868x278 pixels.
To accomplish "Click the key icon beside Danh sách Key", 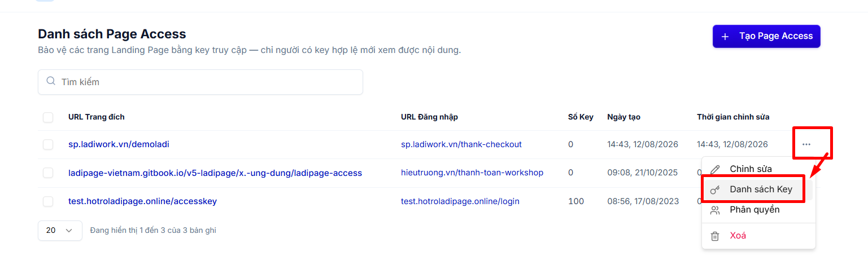I will 715,189.
